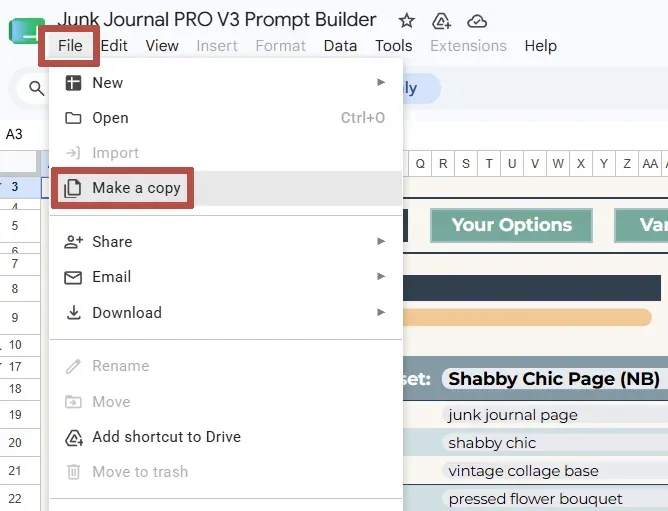Open the Shabby Chic Page (NB) preset dropdown

coord(555,379)
